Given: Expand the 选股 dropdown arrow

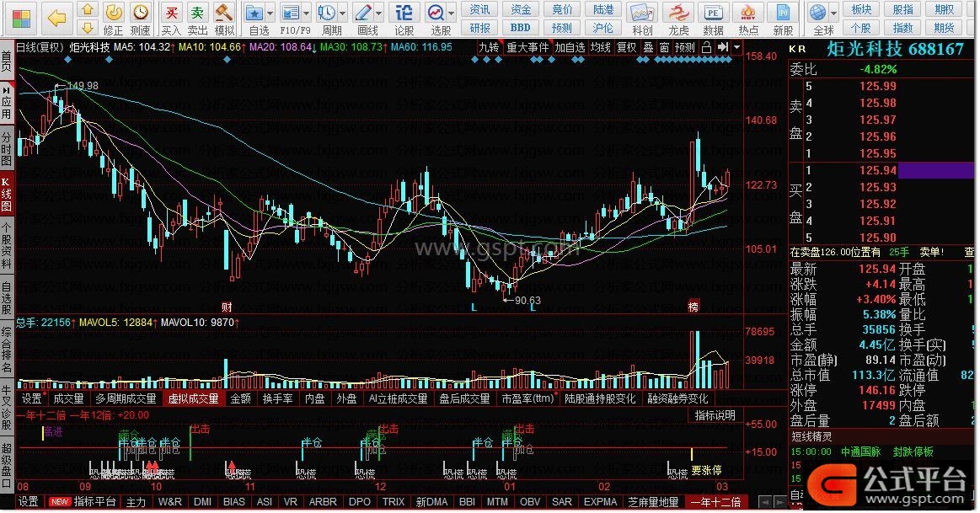Looking at the screenshot, I should pos(452,13).
